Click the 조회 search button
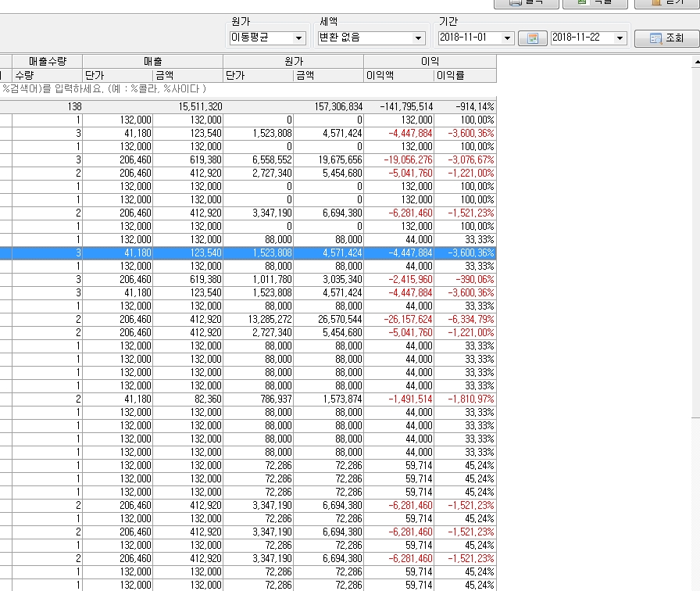700x591 pixels. coord(666,38)
